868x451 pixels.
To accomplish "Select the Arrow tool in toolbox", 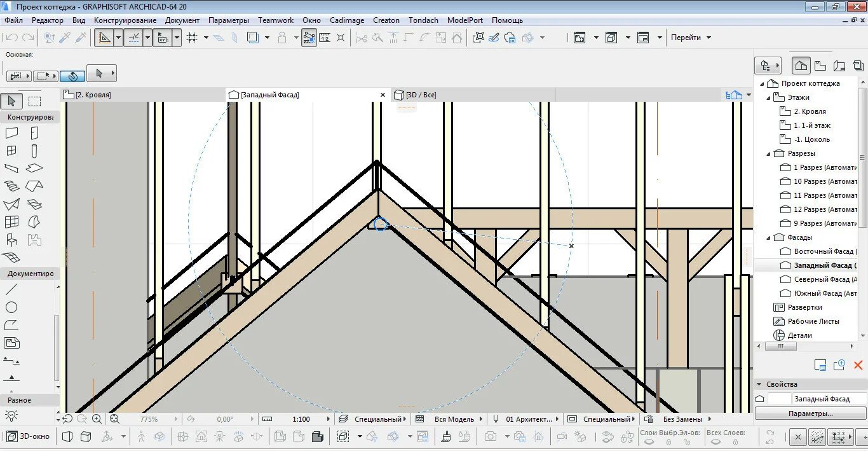I will click(x=12, y=101).
